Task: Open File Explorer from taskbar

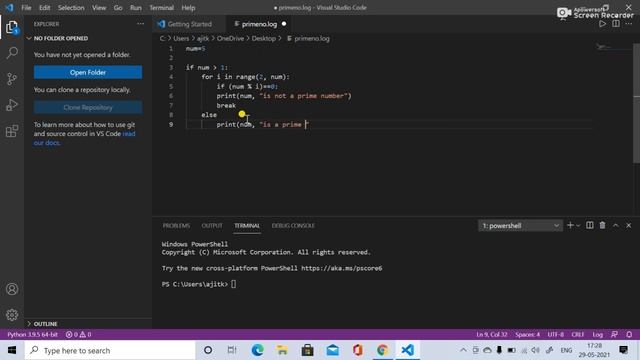Action: click(282, 350)
